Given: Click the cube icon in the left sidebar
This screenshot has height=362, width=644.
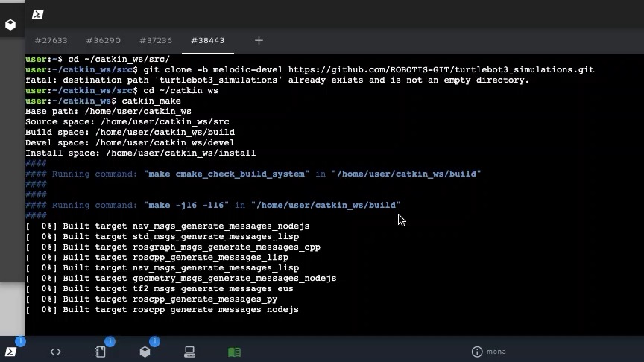Looking at the screenshot, I should 10,25.
